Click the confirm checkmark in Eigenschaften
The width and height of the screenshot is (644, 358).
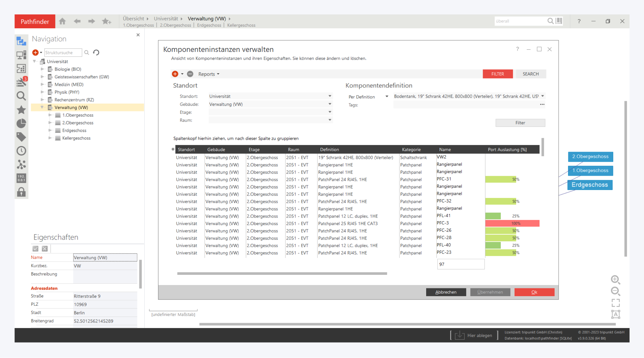(35, 249)
